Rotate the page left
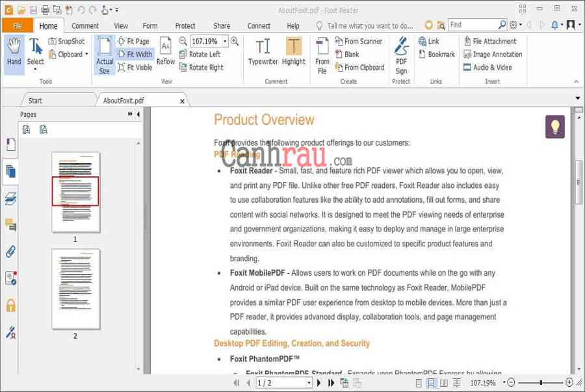585x392 pixels. (x=200, y=55)
